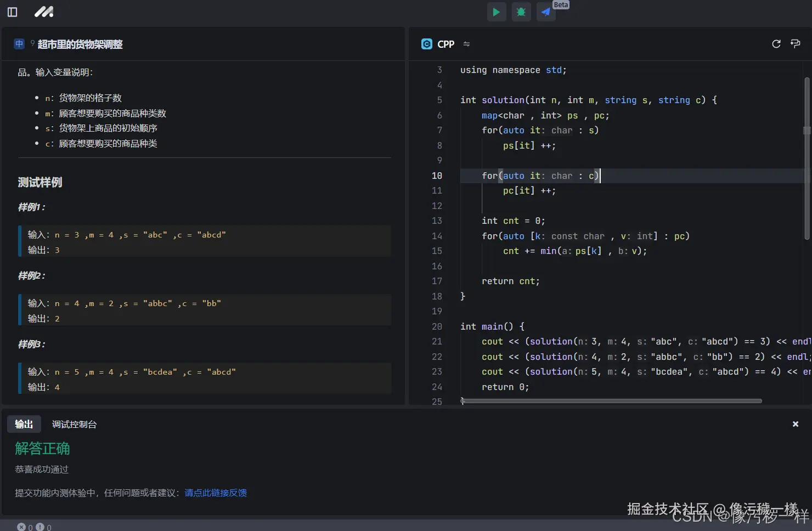Click the blue 中 difficulty badge
The height and width of the screenshot is (531, 812).
(19, 44)
